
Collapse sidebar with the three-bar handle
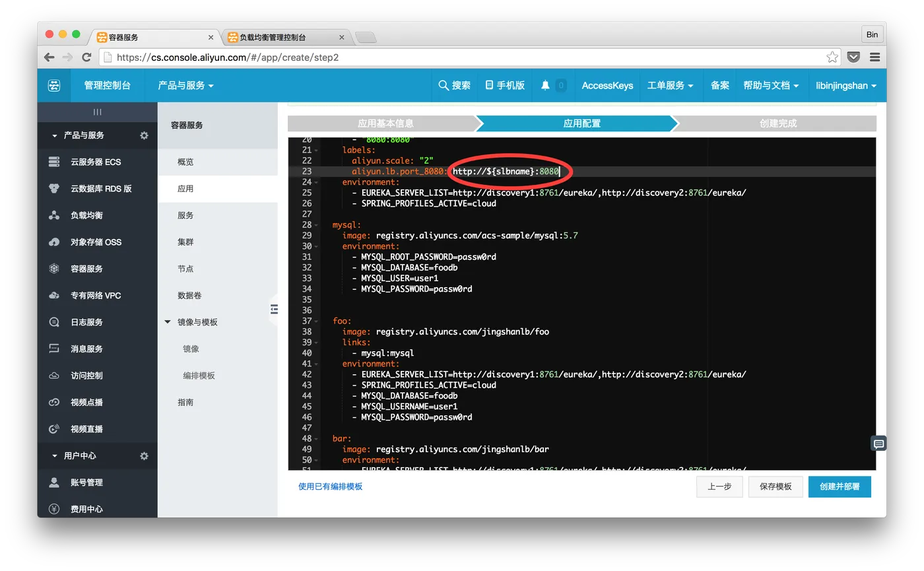tap(98, 112)
